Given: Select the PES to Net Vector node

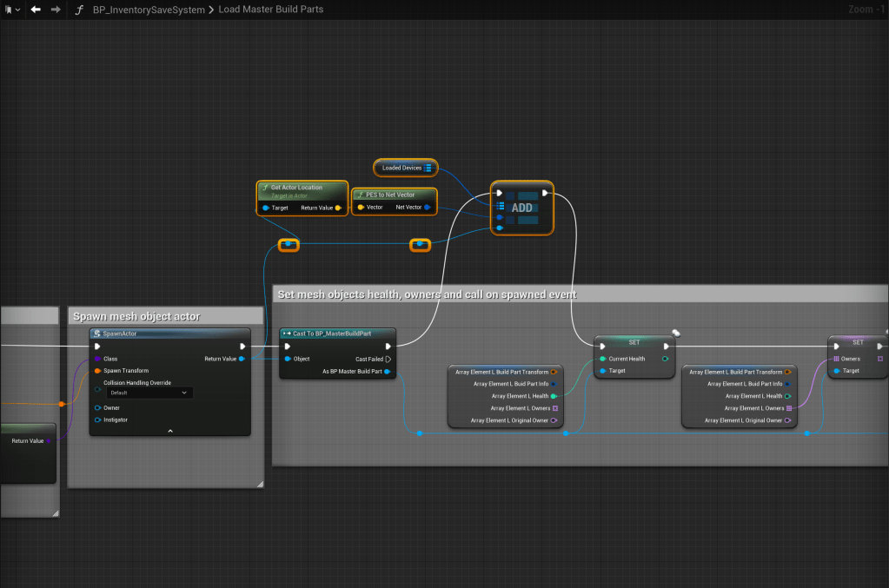Looking at the screenshot, I should pos(390,195).
